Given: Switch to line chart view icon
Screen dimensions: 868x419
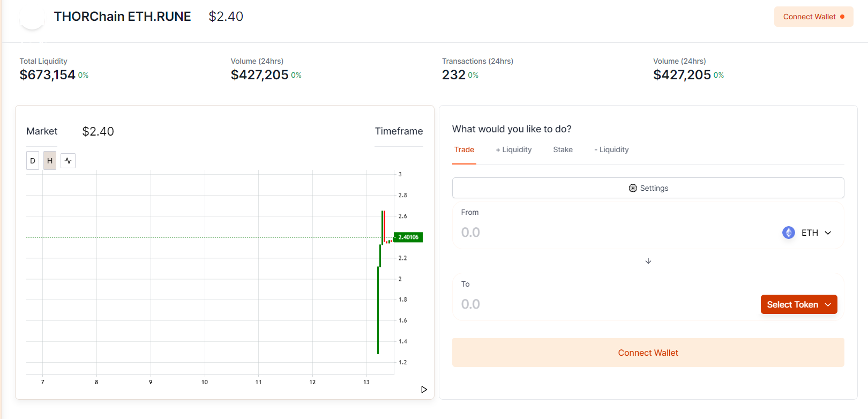Looking at the screenshot, I should tap(68, 161).
